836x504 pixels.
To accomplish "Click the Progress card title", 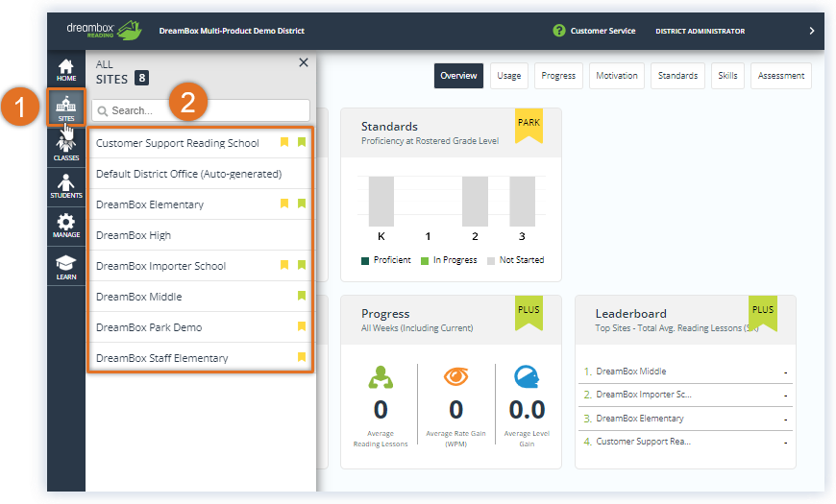I will coord(385,314).
